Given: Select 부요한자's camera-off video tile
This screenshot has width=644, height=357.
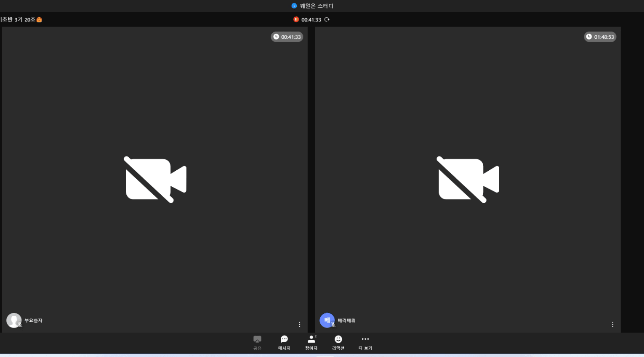Looking at the screenshot, I should click(155, 180).
